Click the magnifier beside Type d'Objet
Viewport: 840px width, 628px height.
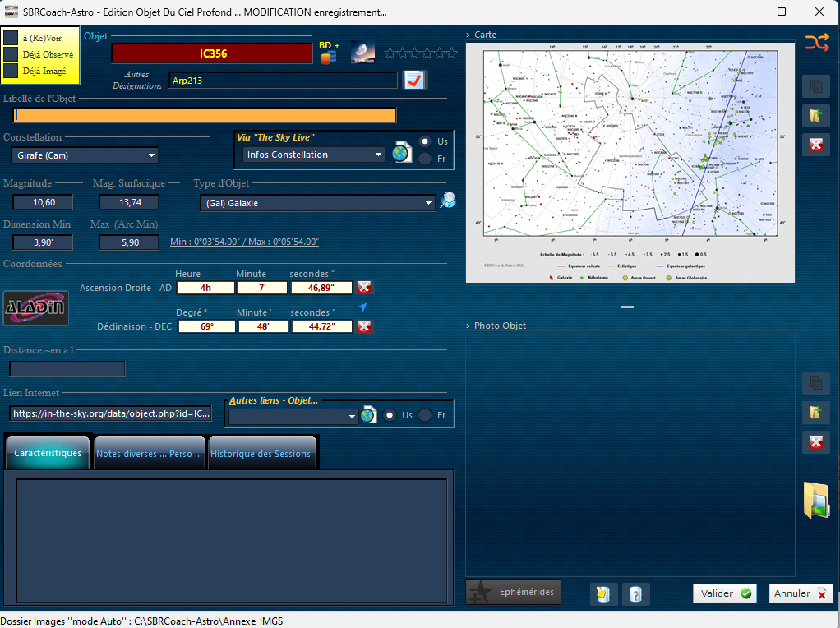[x=448, y=201]
